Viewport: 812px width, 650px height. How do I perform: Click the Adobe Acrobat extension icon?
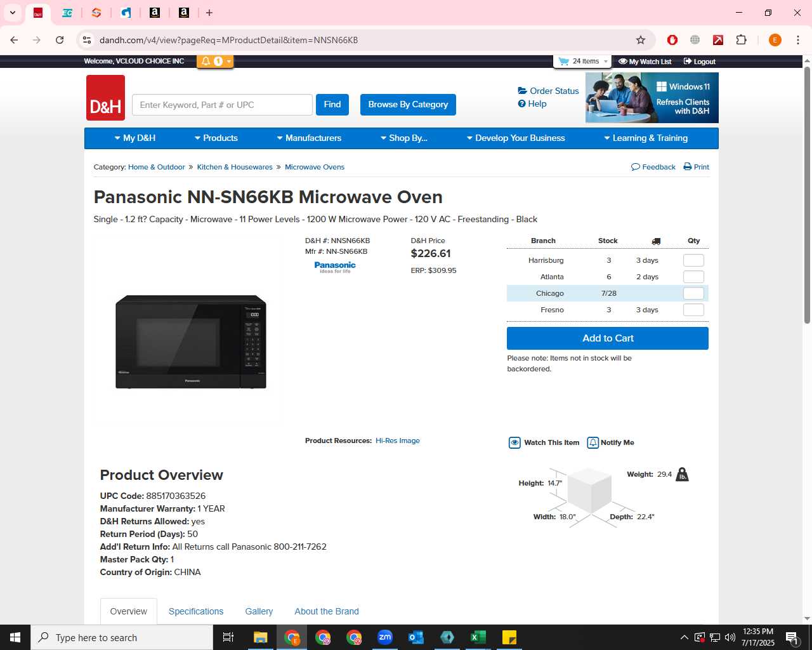pyautogui.click(x=718, y=40)
